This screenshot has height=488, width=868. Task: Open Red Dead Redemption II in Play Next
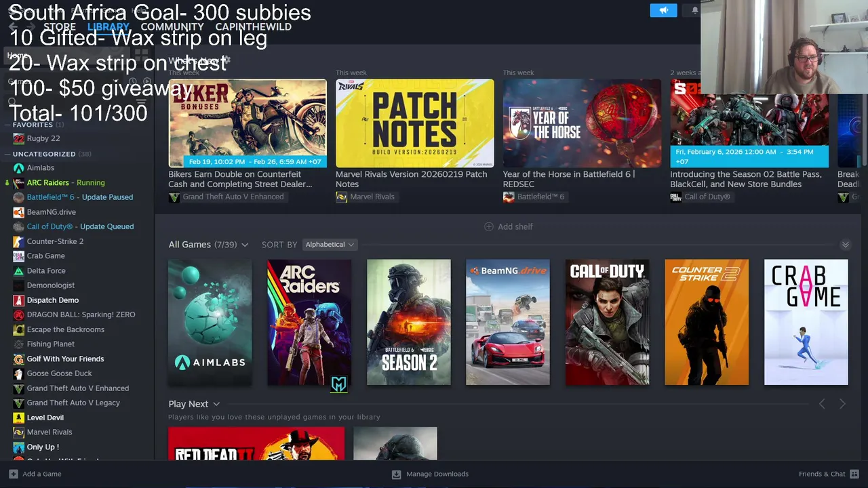point(256,443)
